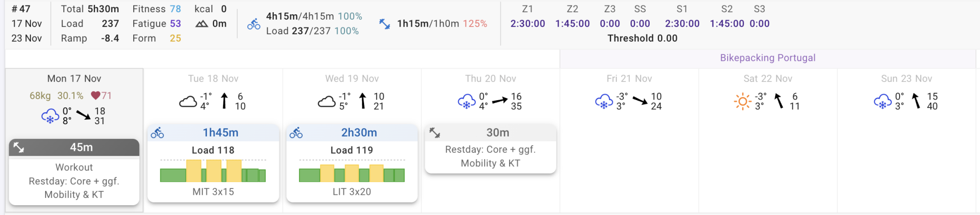Click the strength icon on Thursday's 30m workout
980x215 pixels.
coord(435,133)
